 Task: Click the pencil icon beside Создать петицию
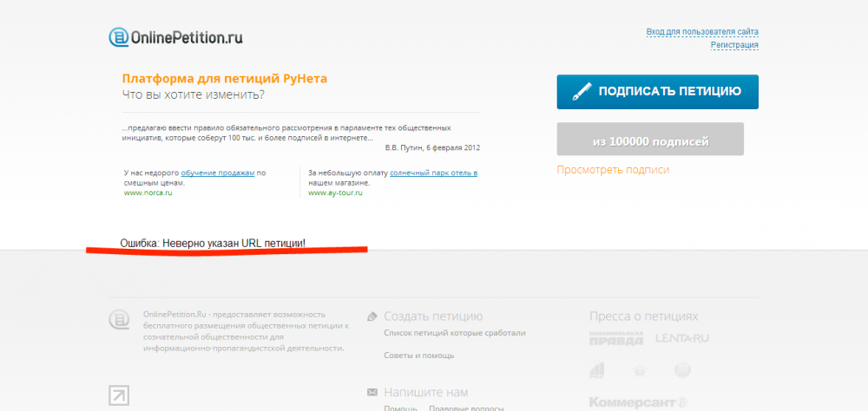pos(372,317)
